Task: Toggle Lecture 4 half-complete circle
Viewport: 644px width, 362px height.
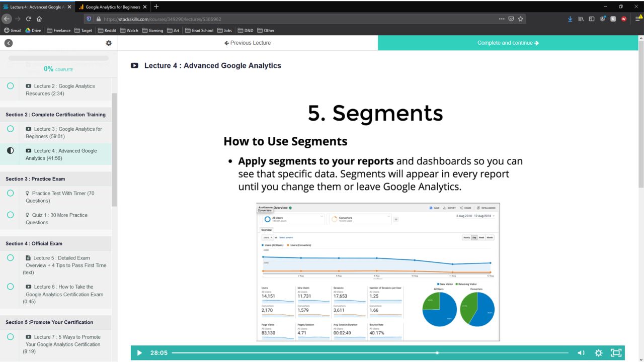Action: [10, 150]
